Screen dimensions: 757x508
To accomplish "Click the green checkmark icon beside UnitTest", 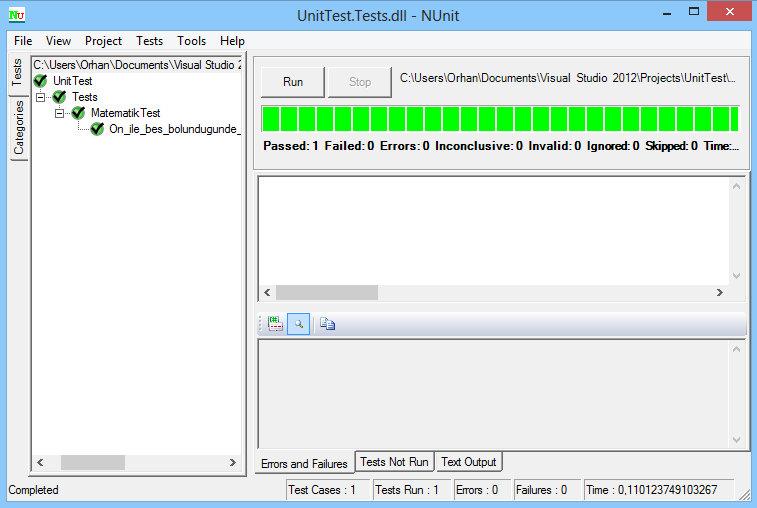I will (41, 81).
